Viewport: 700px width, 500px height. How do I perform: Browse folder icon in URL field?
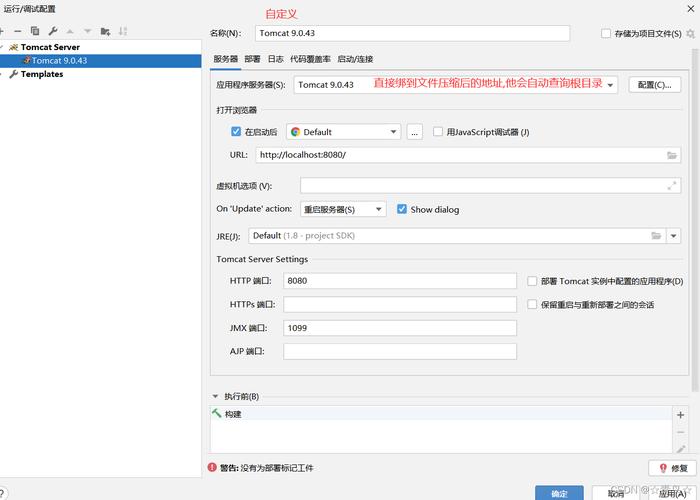pos(671,155)
